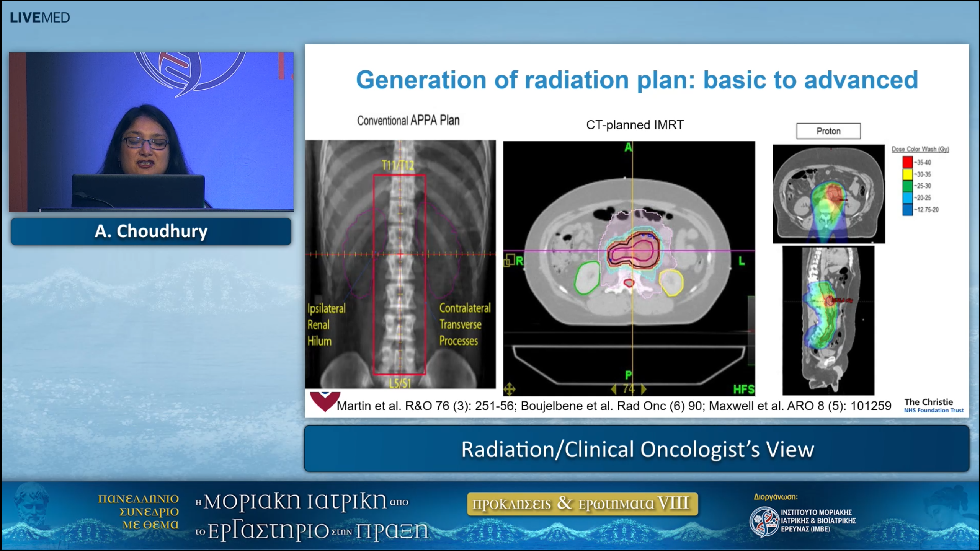Viewport: 980px width, 551px height.
Task: Click the 'HFS' marker on CT image
Action: 743,390
